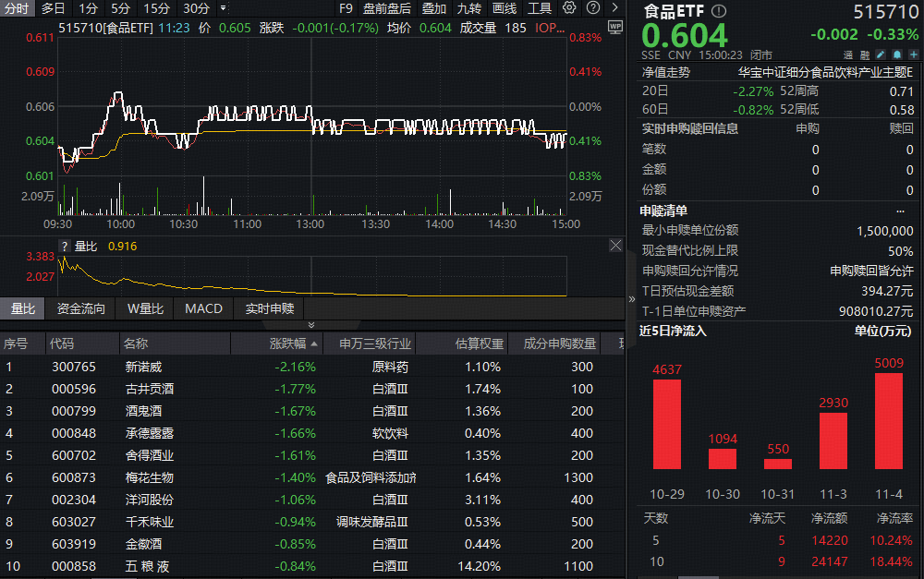Click the question mark beside 量比 indicator

pyautogui.click(x=65, y=247)
